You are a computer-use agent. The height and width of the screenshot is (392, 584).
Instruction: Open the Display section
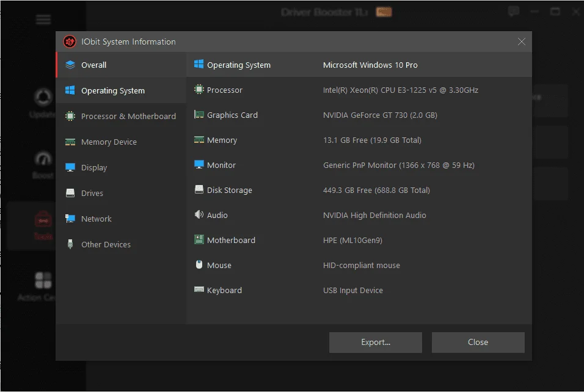[121, 167]
